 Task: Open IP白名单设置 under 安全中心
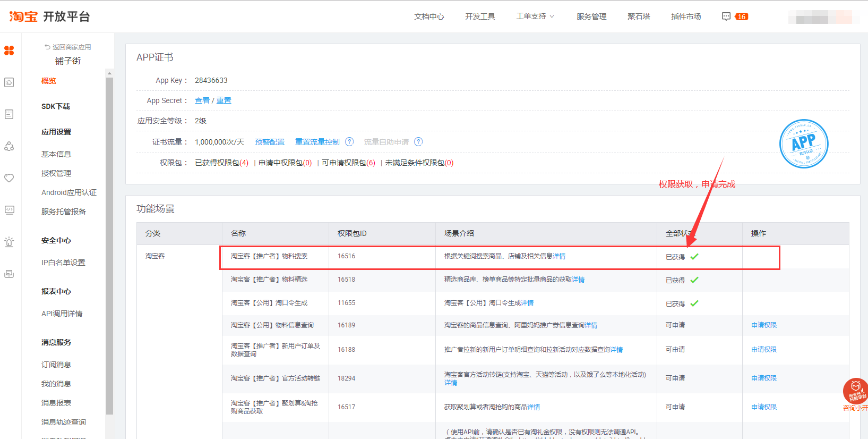(x=63, y=263)
